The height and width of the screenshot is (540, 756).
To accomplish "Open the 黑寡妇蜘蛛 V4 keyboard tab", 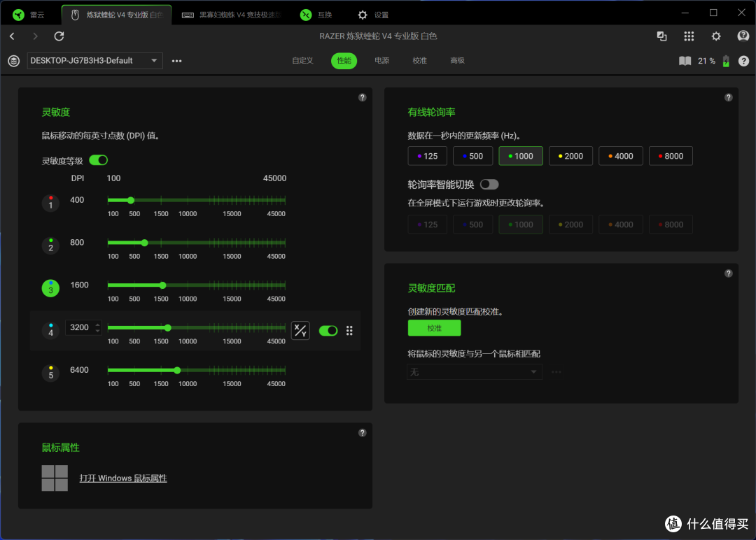I will (232, 15).
